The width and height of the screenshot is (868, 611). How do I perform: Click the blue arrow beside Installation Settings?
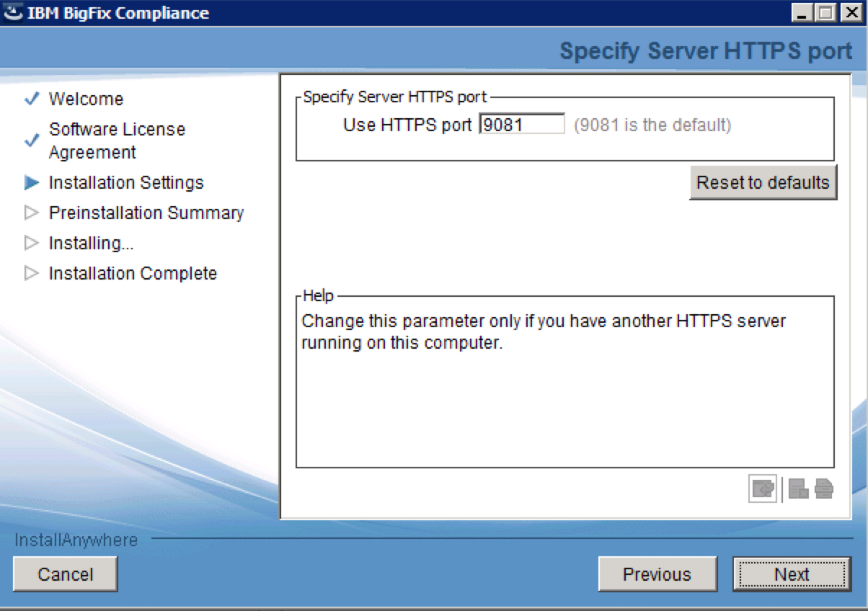point(32,182)
